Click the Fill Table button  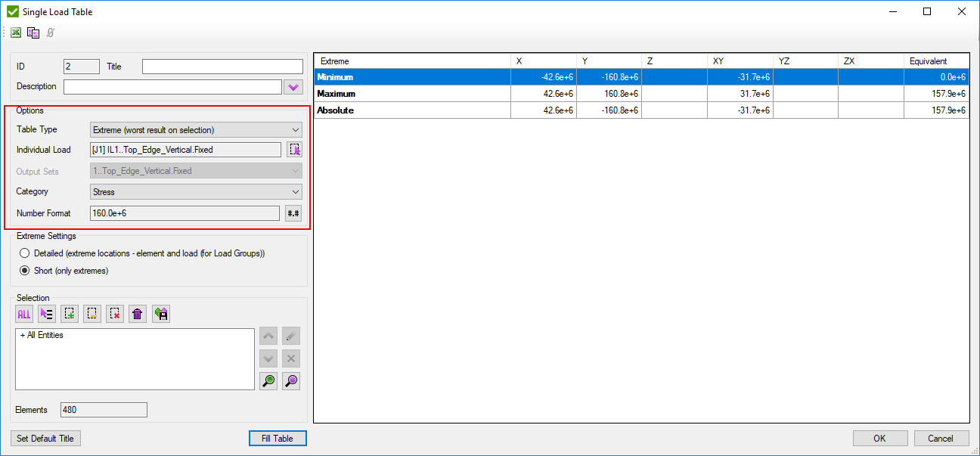pos(278,439)
